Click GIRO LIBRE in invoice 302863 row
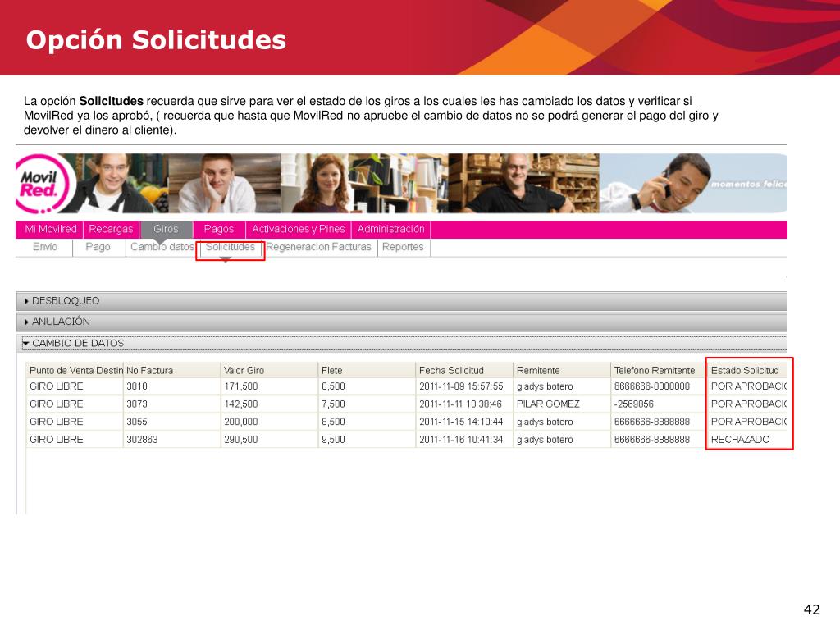 (75, 440)
